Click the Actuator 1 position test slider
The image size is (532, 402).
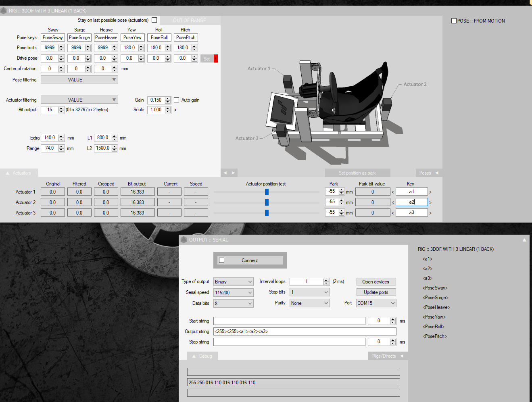coord(267,192)
